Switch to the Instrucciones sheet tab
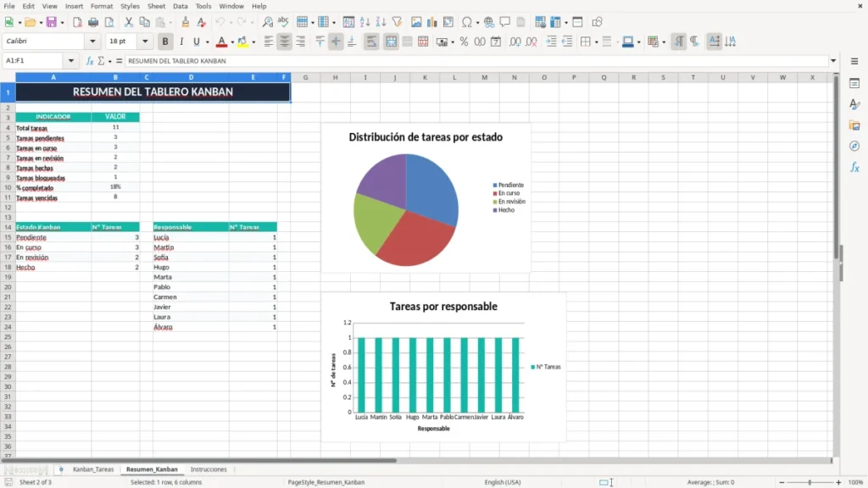 (x=209, y=469)
